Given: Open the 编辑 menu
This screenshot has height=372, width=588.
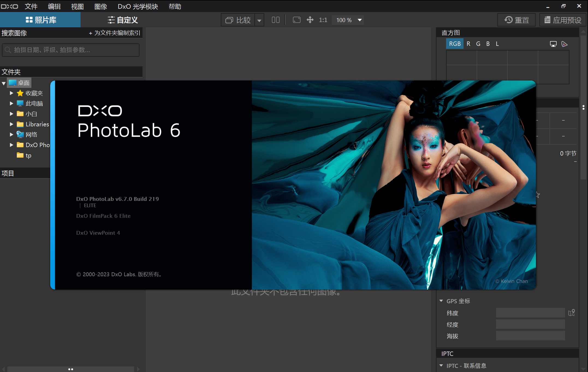Looking at the screenshot, I should pyautogui.click(x=54, y=6).
